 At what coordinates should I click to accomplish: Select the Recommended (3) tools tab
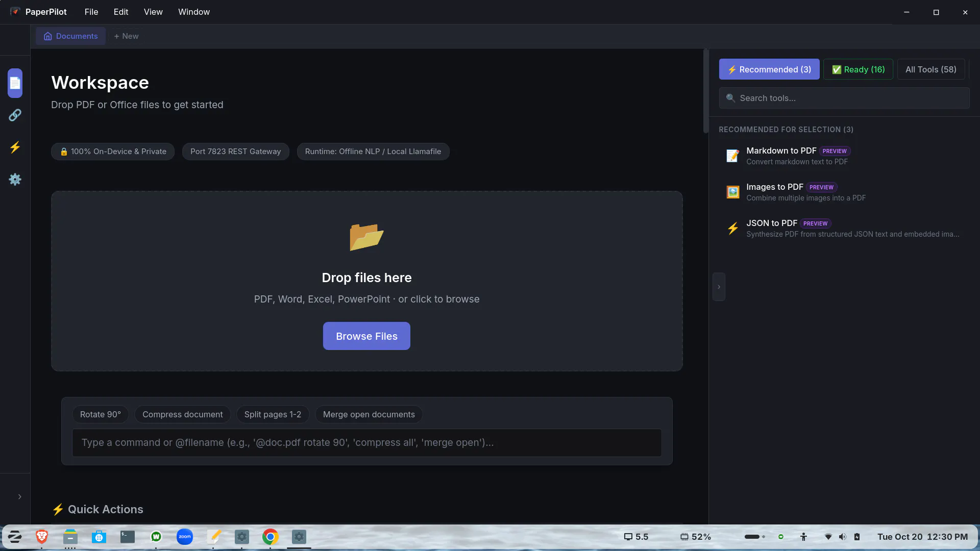769,69
